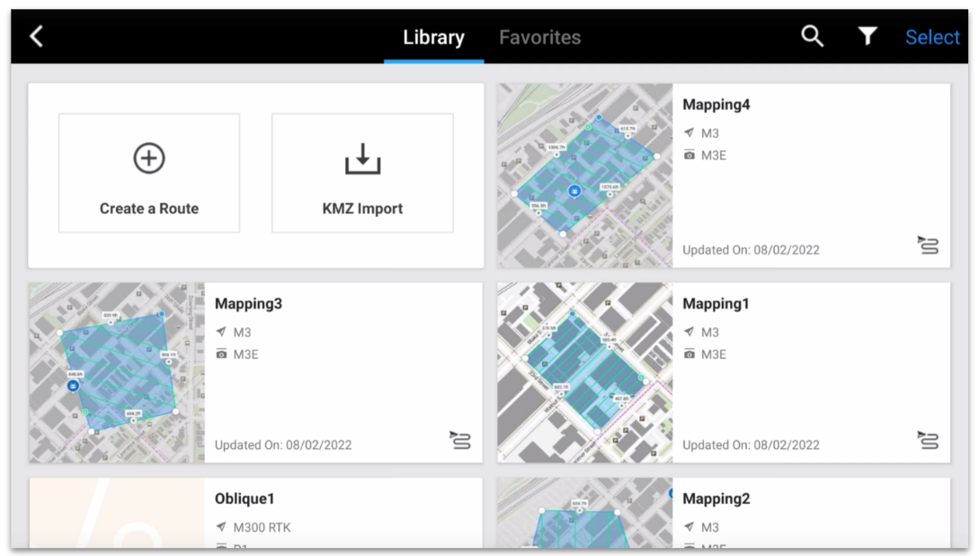Go back using the top-left arrow
The width and height of the screenshot is (980, 556).
(x=36, y=37)
